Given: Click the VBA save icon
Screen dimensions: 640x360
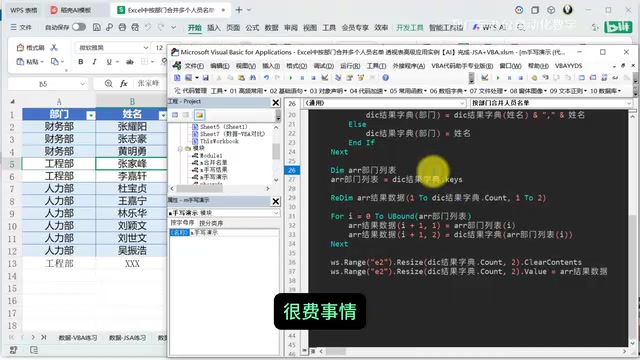Looking at the screenshot, I should point(206,78).
